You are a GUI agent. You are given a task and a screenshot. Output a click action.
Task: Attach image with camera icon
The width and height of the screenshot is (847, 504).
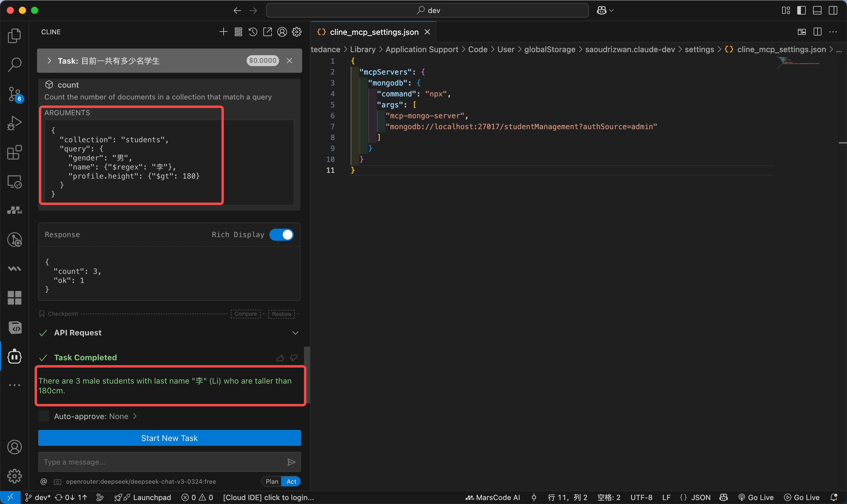coord(57,482)
